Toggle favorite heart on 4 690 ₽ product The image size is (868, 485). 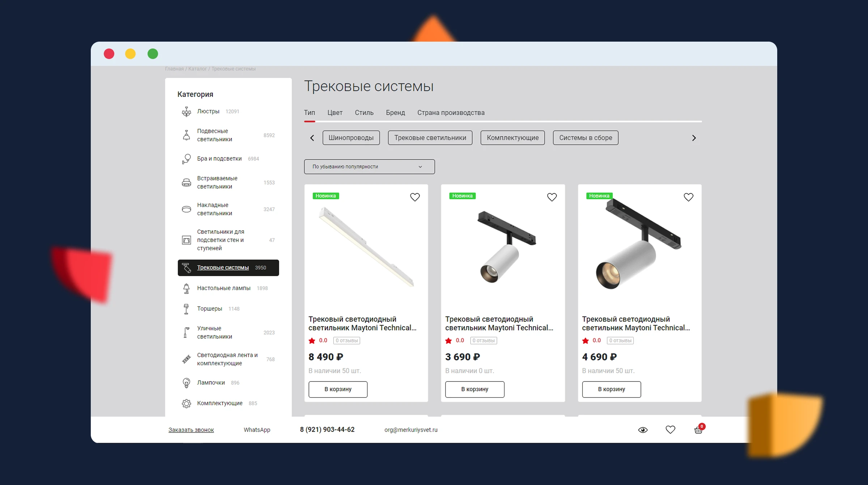tap(688, 197)
